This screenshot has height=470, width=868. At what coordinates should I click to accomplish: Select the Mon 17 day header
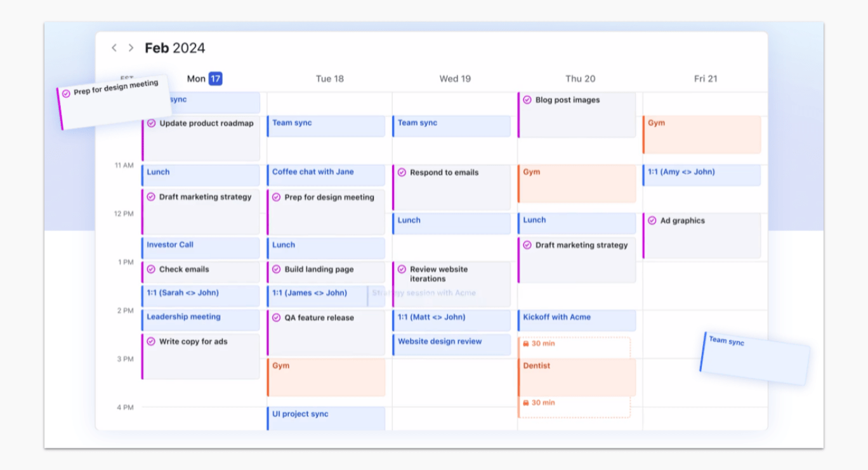coord(204,79)
